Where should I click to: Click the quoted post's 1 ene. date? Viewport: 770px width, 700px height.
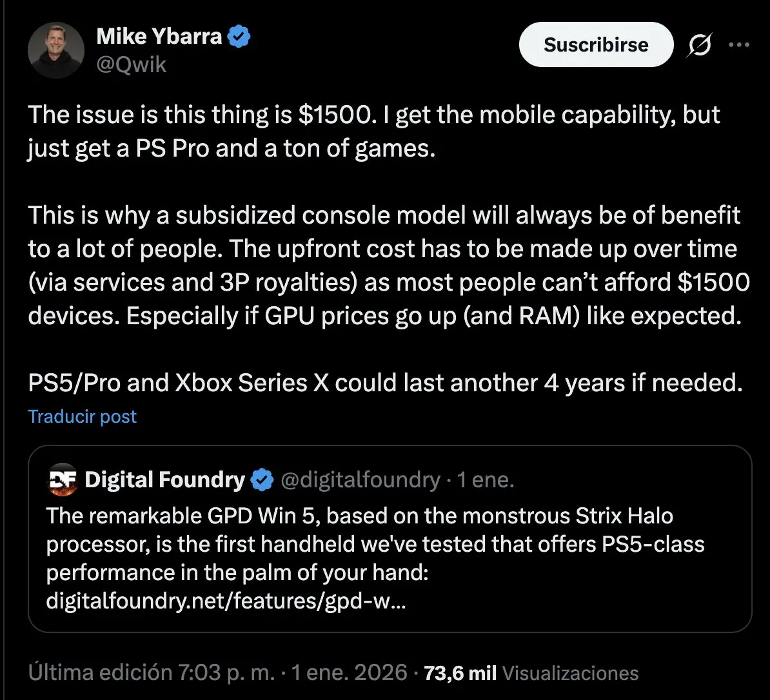485,480
